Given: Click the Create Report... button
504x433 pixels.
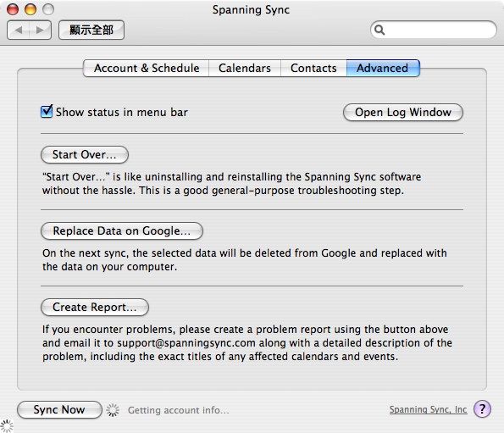Looking at the screenshot, I should [95, 307].
